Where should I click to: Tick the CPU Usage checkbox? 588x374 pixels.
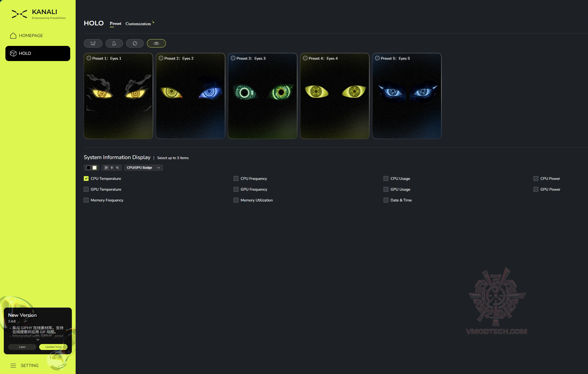click(x=386, y=178)
